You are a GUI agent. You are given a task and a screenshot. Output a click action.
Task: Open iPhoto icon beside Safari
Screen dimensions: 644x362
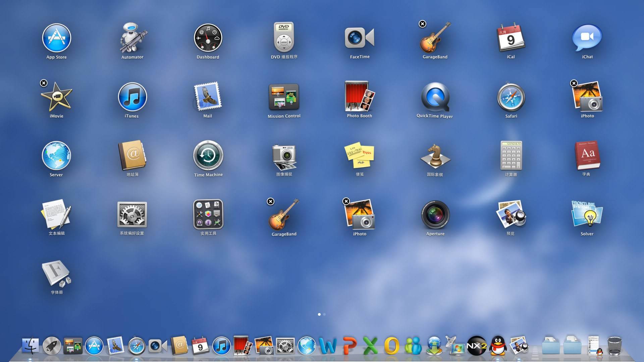(587, 96)
